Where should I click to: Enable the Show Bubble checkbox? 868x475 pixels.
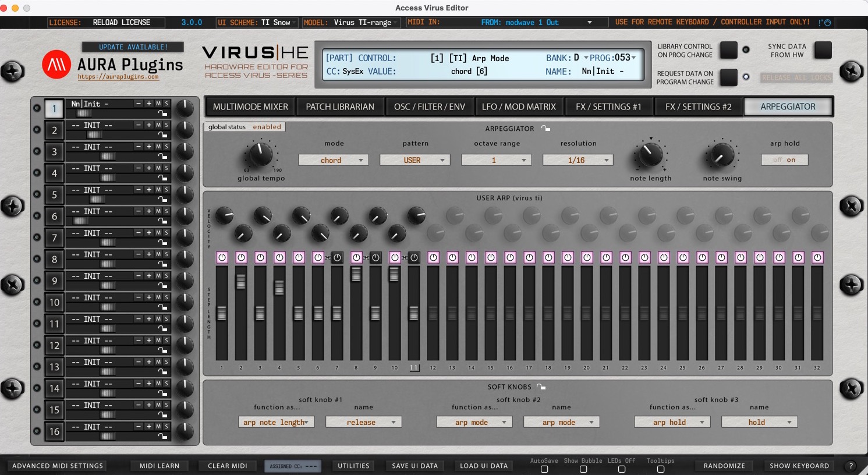click(583, 469)
